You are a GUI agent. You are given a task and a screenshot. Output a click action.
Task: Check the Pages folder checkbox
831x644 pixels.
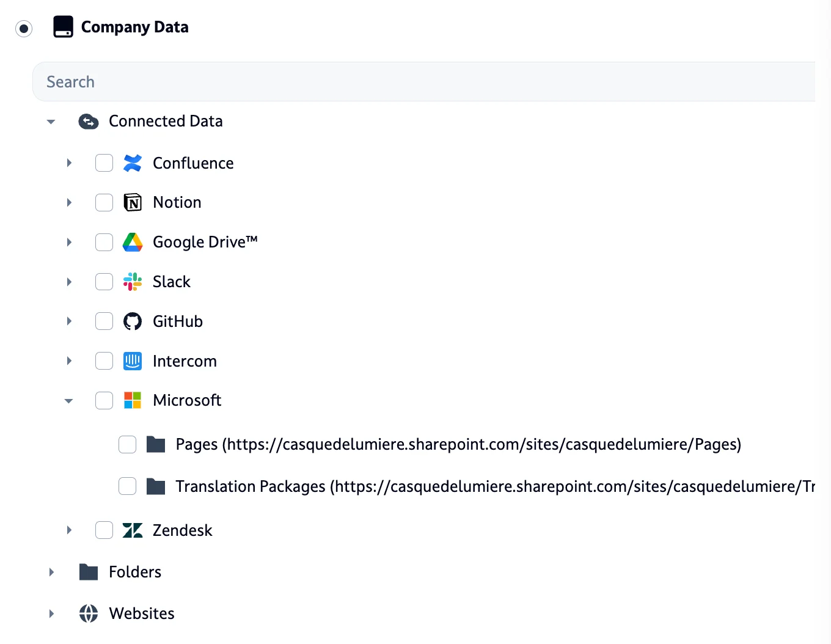click(x=127, y=445)
